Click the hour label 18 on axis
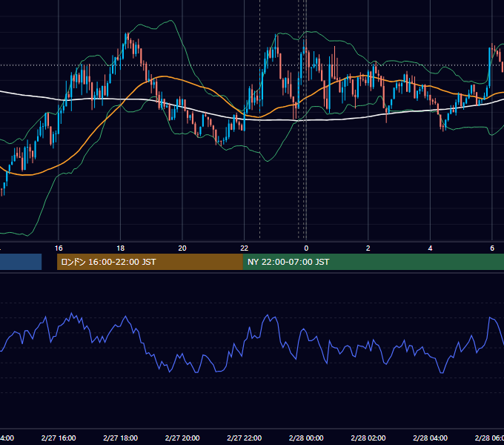The width and height of the screenshot is (504, 445). coord(121,248)
